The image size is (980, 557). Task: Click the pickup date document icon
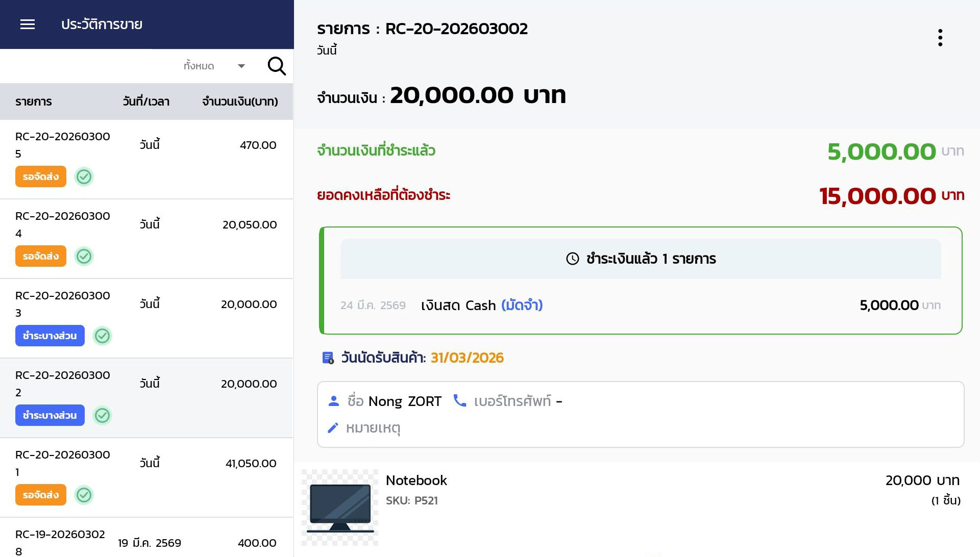(x=328, y=358)
